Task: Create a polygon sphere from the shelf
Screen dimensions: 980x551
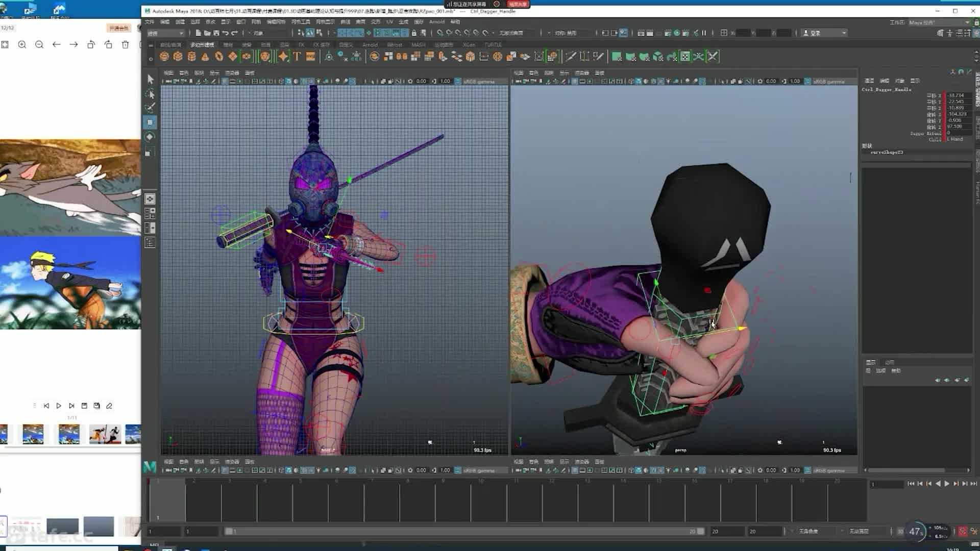Action: tap(164, 57)
